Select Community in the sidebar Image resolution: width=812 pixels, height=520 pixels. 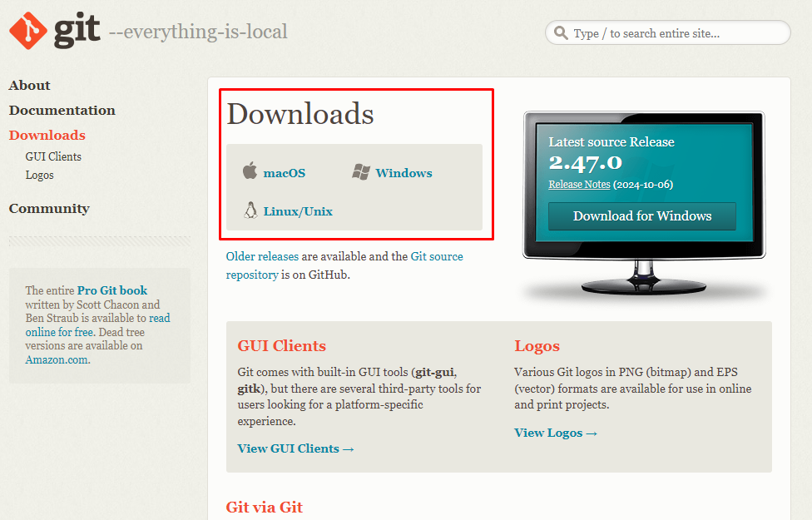pos(49,208)
